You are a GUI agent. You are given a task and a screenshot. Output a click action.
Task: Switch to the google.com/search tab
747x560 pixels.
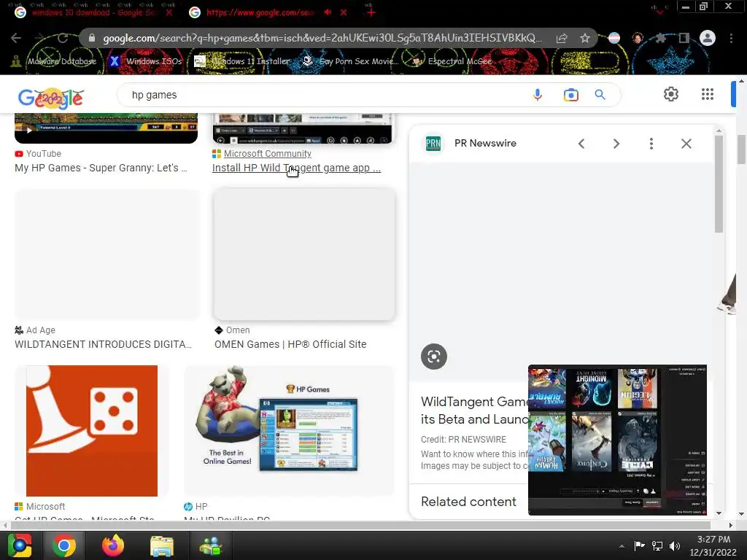260,12
